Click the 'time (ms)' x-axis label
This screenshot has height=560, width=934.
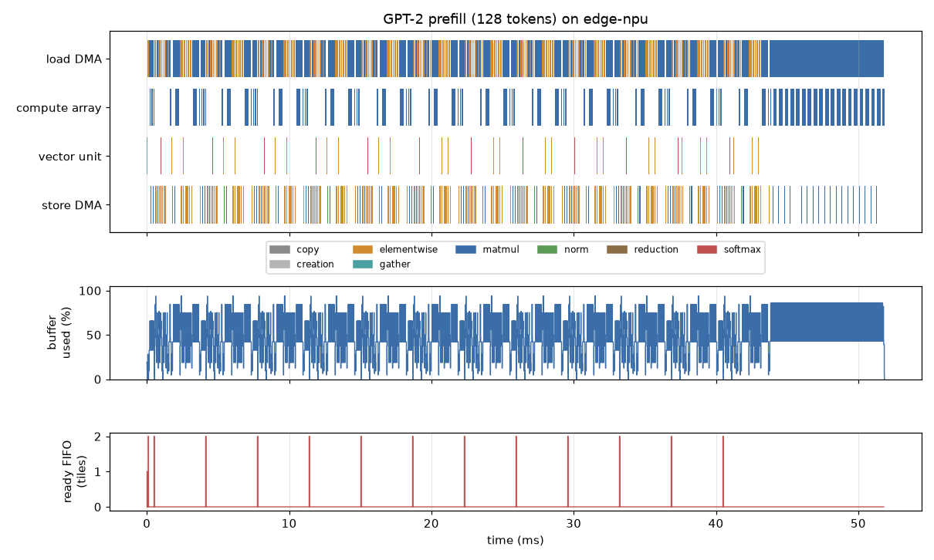(x=516, y=540)
